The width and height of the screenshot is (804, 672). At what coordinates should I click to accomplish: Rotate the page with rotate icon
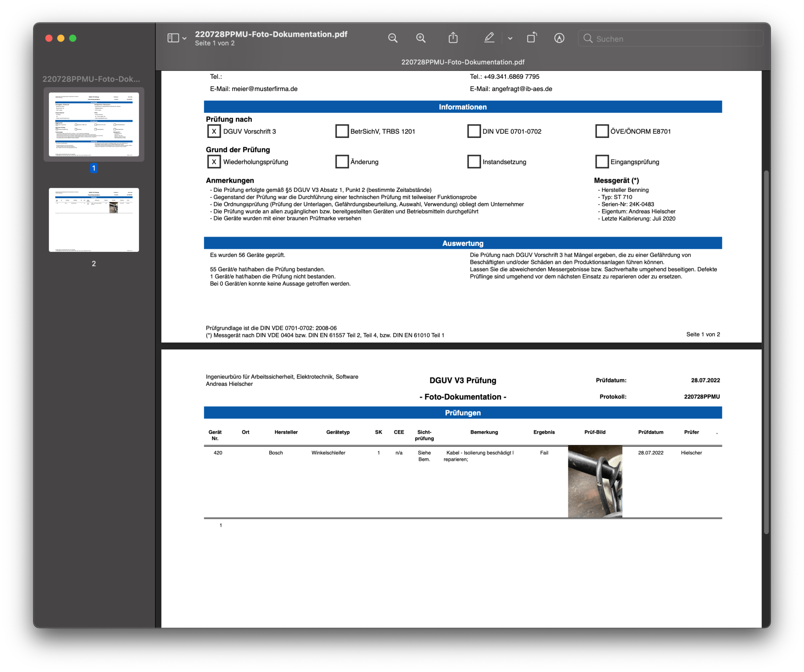point(532,38)
